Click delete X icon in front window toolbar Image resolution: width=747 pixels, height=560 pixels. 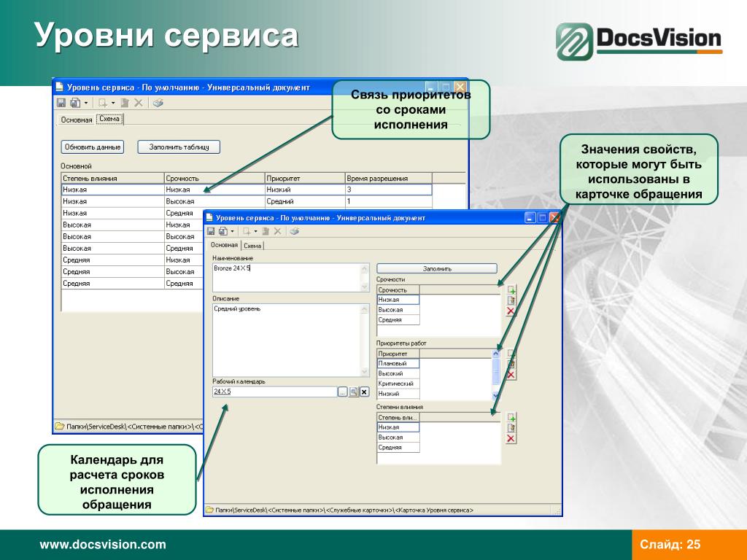coord(277,231)
